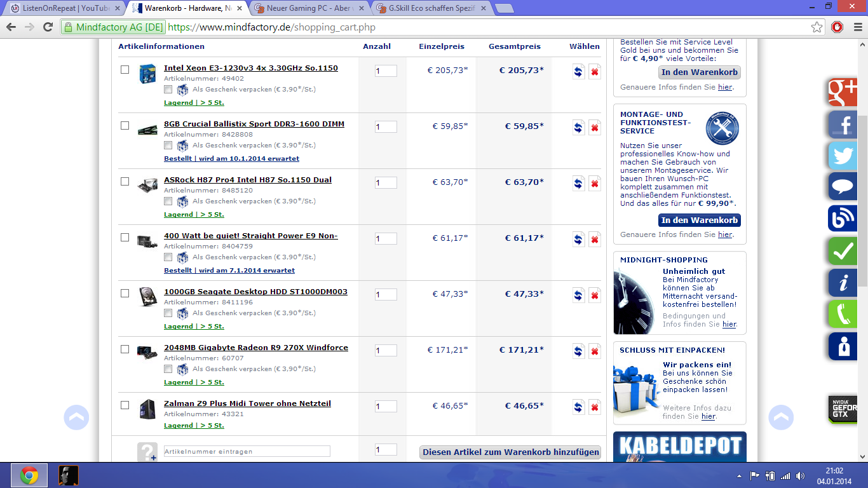Image resolution: width=868 pixels, height=488 pixels.
Task: Click the Zalman Z9 Plus tower thumbnail
Action: [147, 409]
